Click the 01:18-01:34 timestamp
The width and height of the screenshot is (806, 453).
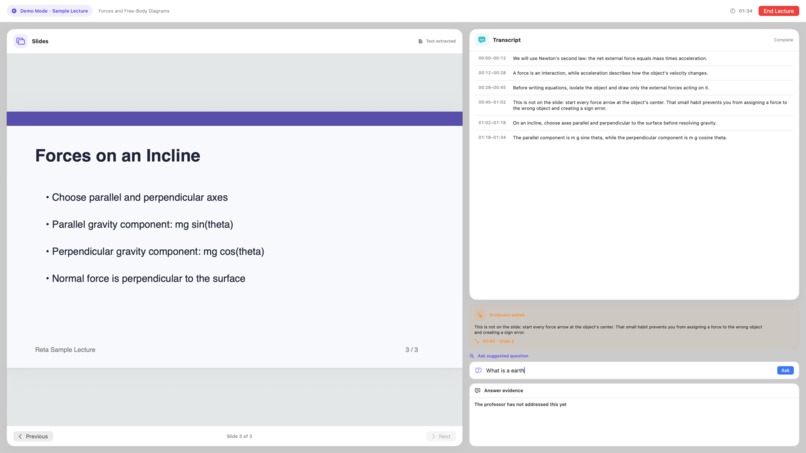point(492,137)
